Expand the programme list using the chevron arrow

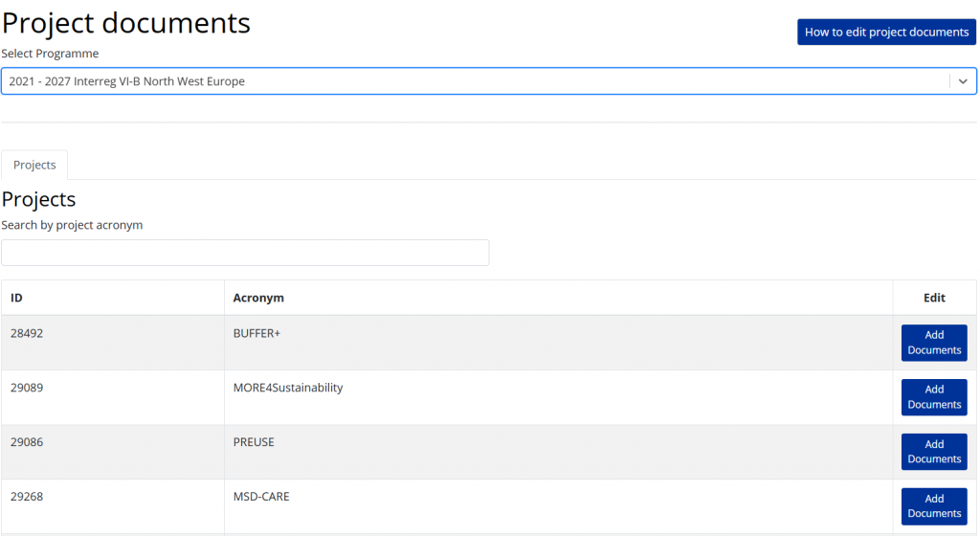[962, 81]
